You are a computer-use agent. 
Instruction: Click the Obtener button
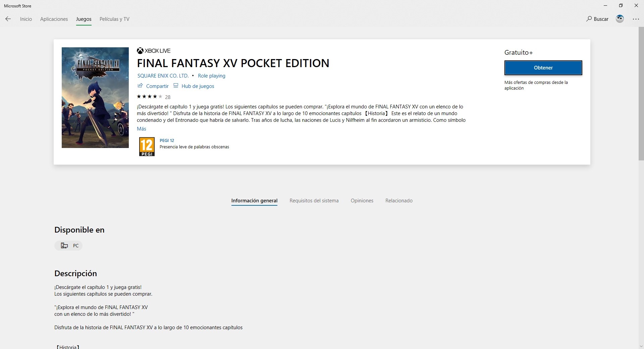(543, 68)
